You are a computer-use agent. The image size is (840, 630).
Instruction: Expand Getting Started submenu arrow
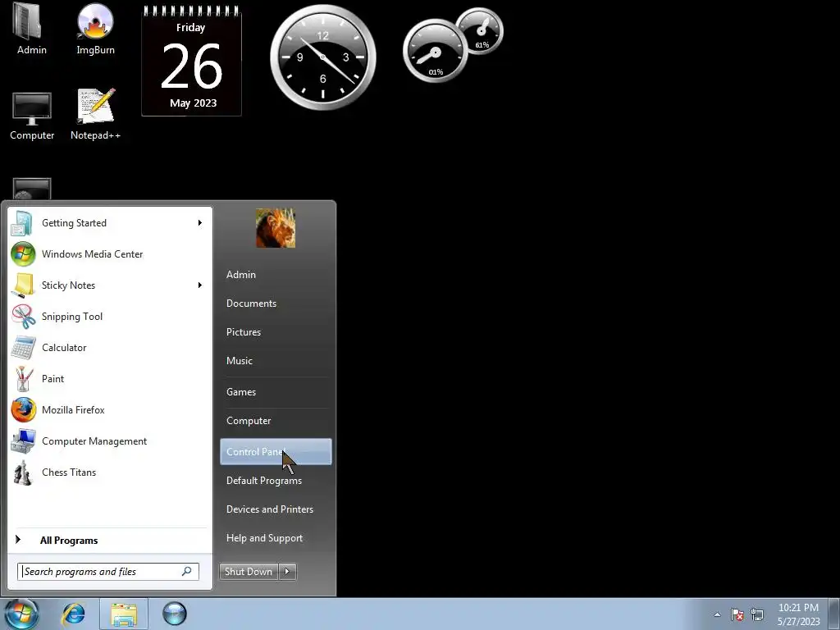coord(200,223)
